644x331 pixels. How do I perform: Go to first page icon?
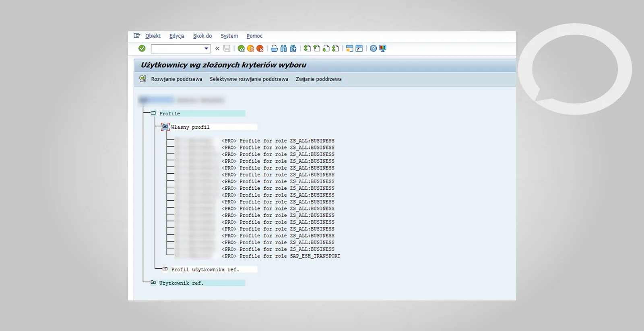tap(307, 49)
